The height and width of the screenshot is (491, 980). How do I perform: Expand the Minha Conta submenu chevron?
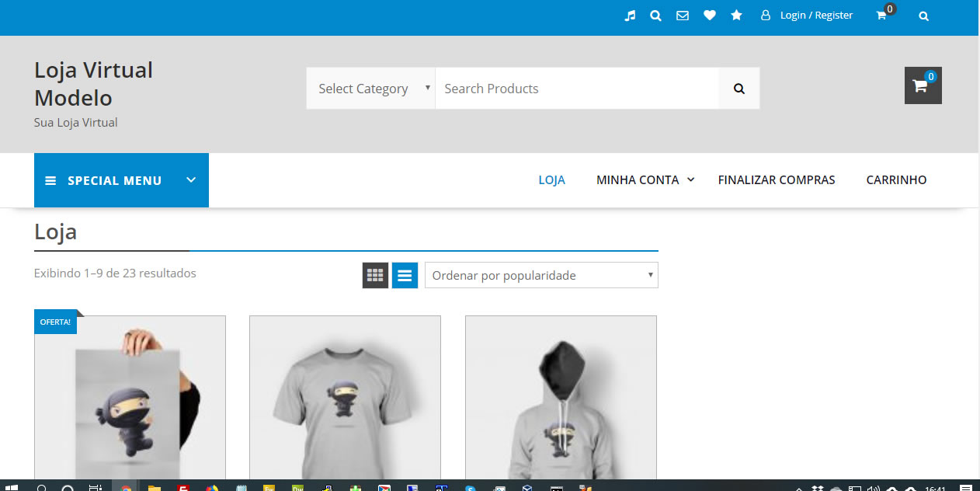[x=691, y=180]
